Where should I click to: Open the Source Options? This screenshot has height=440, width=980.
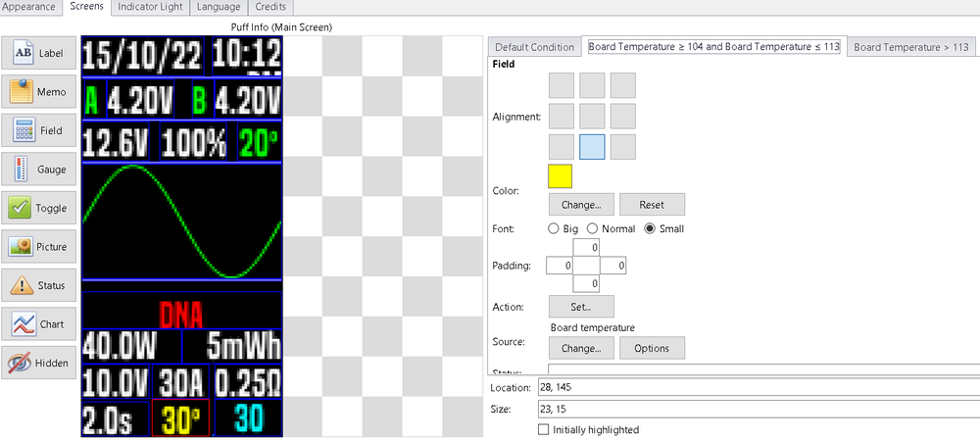652,348
